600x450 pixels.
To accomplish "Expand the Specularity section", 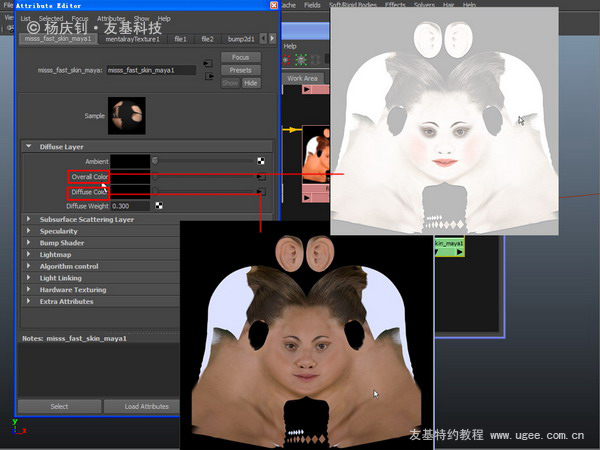I will coord(29,231).
